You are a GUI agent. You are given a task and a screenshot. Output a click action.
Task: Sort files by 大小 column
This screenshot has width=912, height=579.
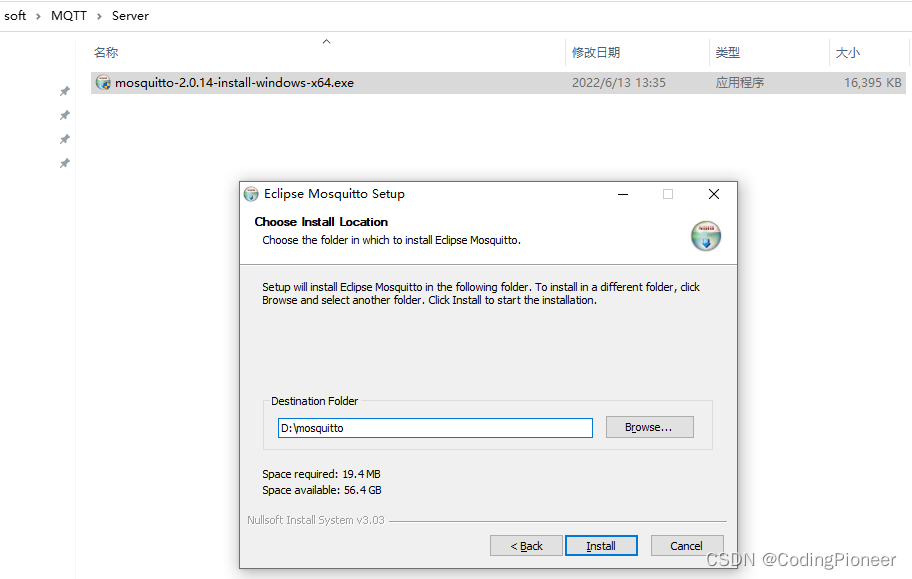point(847,52)
